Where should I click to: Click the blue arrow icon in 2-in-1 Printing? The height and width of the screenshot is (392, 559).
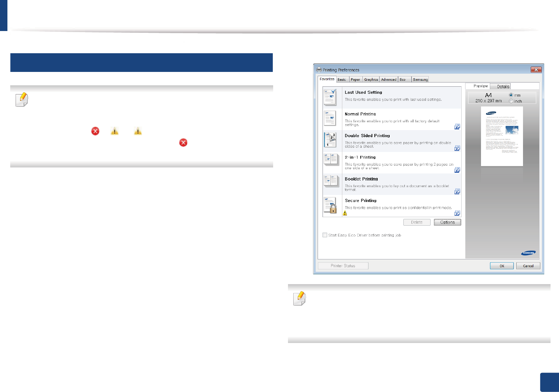pyautogui.click(x=457, y=170)
